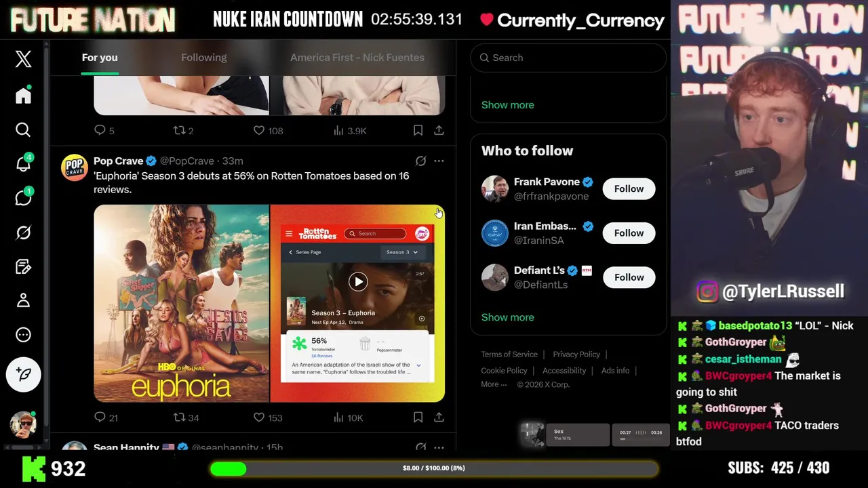Open Accessibility link
Screen dimensions: 868x488
[564, 371]
